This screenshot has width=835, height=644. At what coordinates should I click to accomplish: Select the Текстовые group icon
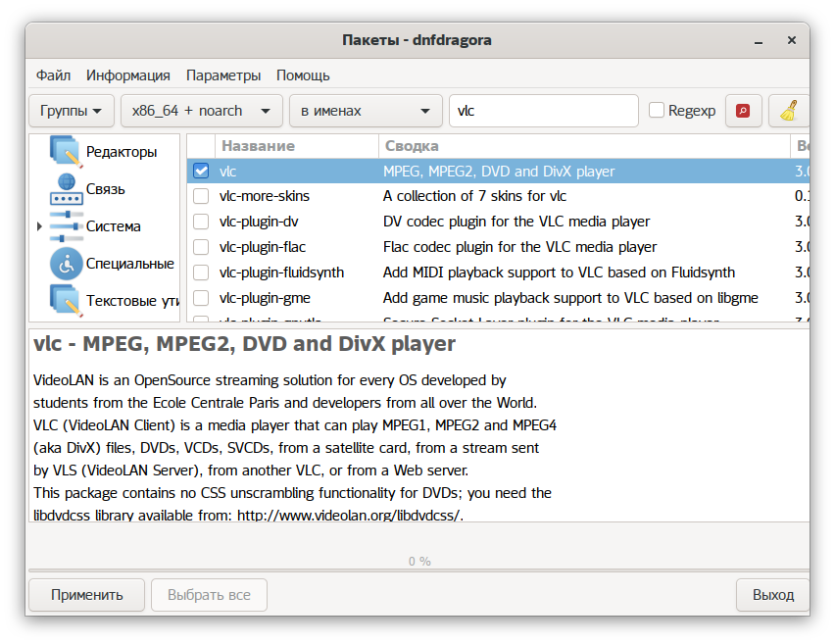tap(65, 300)
